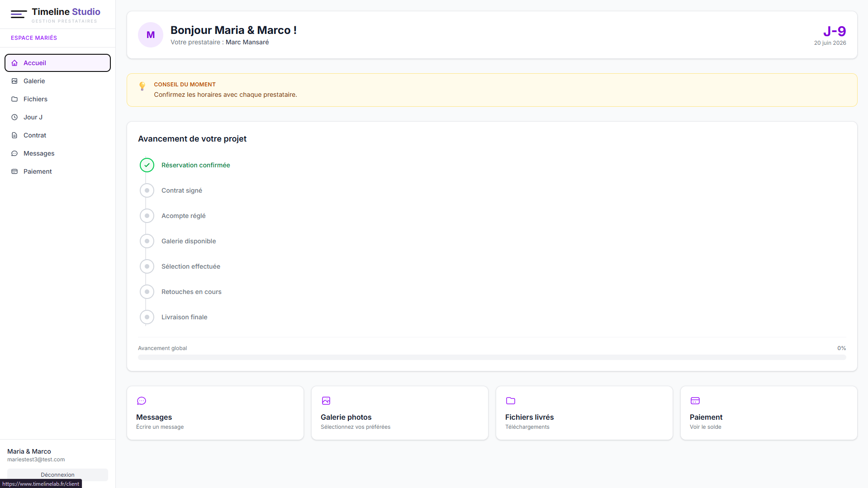Click the Galerie image icon in sidebar

[14, 81]
